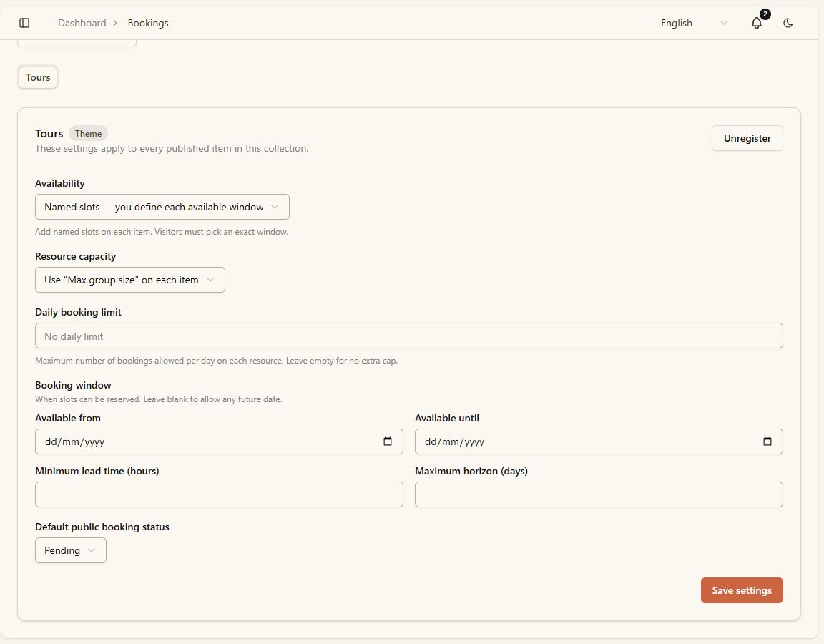
Task: Focus the Daily booking limit field
Action: coord(409,336)
